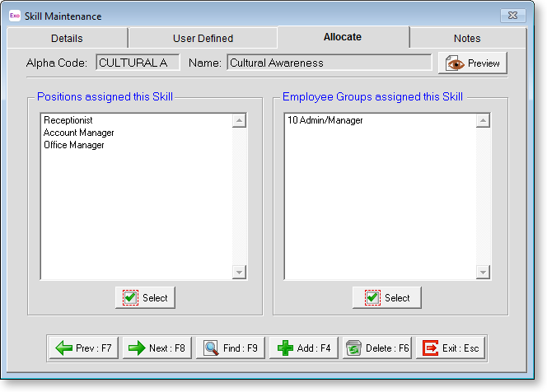
Task: Click checkmark on Positions Select button
Action: tap(130, 298)
